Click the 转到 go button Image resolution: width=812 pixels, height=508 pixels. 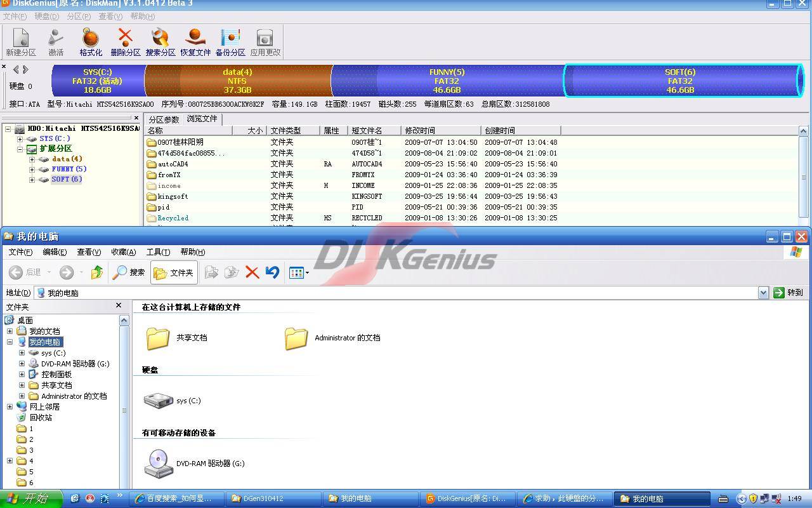point(789,293)
